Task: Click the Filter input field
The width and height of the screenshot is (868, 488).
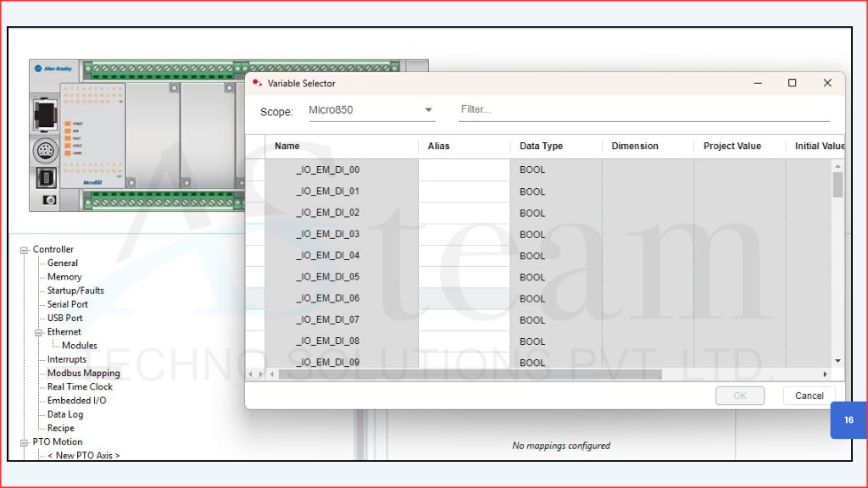Action: 643,109
